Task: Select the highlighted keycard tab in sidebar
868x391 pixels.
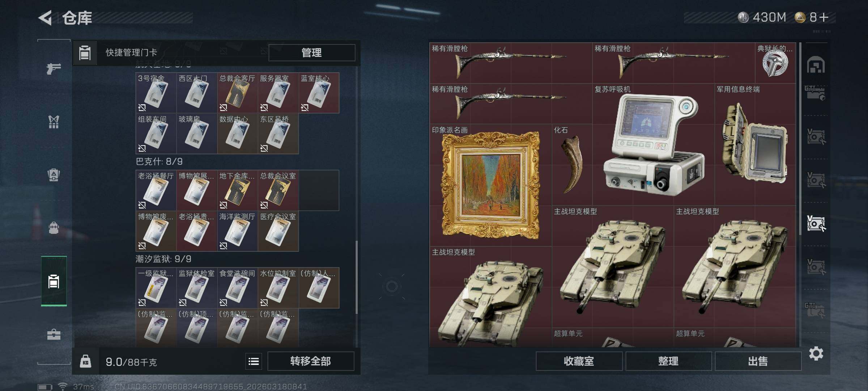Action: 54,281
